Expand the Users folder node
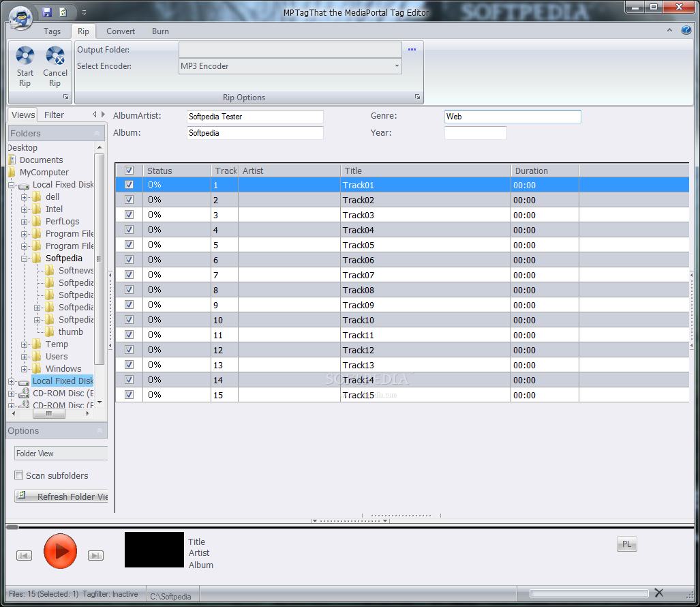The image size is (700, 607). [x=24, y=357]
